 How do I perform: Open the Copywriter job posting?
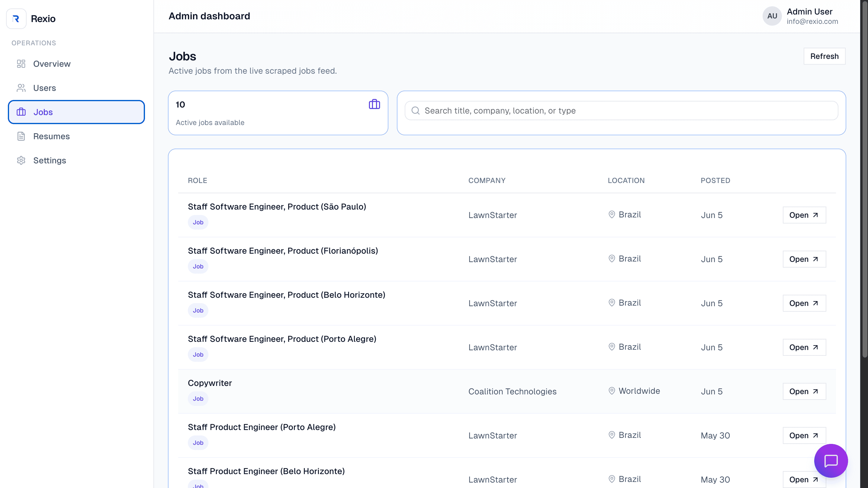click(804, 392)
